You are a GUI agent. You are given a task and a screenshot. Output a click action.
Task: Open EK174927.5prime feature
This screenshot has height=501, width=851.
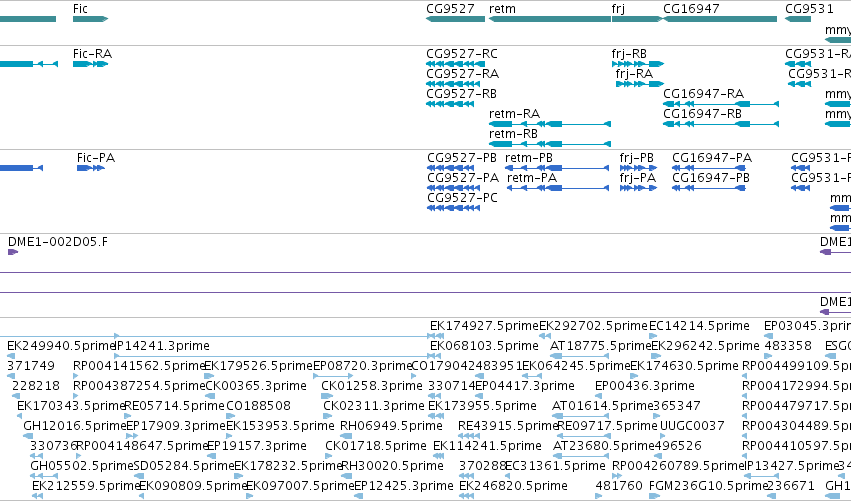[x=484, y=326]
